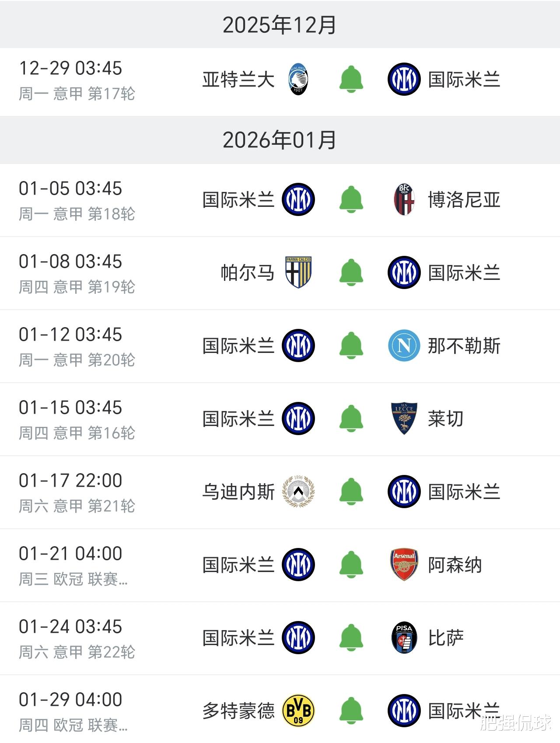The width and height of the screenshot is (560, 743).
Task: Click the Pisa club crest
Action: [x=404, y=638]
